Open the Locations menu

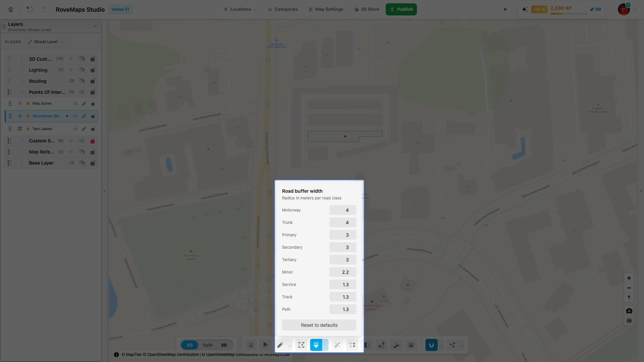(x=240, y=9)
